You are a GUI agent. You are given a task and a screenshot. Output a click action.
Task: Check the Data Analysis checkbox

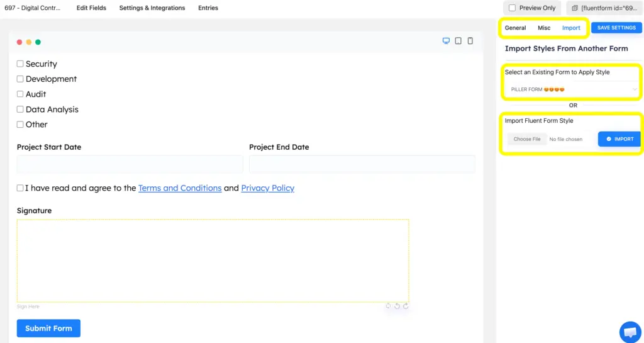pos(19,110)
